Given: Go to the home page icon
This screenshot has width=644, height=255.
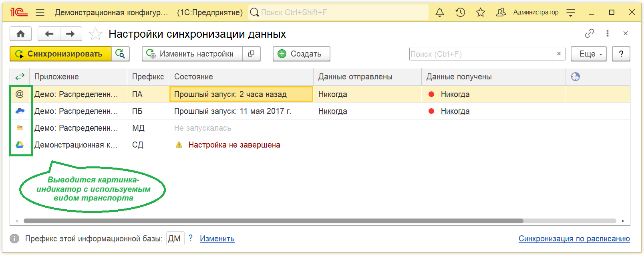Looking at the screenshot, I should point(20,34).
